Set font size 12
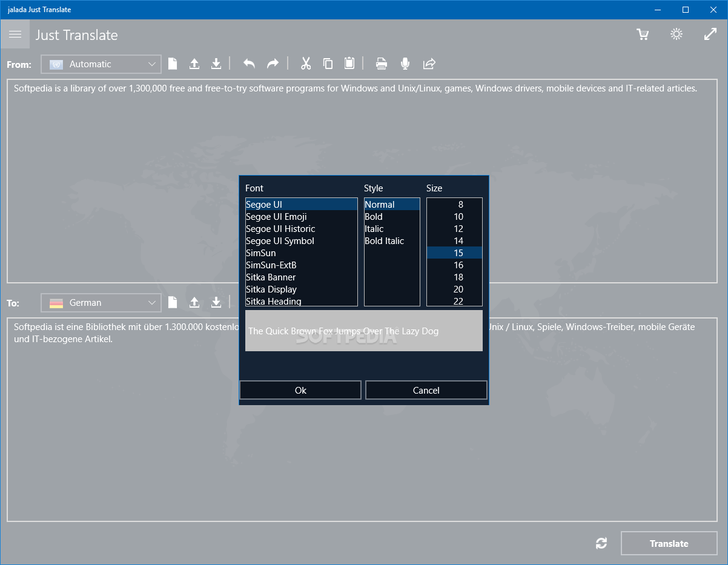The height and width of the screenshot is (565, 728). pyautogui.click(x=454, y=229)
